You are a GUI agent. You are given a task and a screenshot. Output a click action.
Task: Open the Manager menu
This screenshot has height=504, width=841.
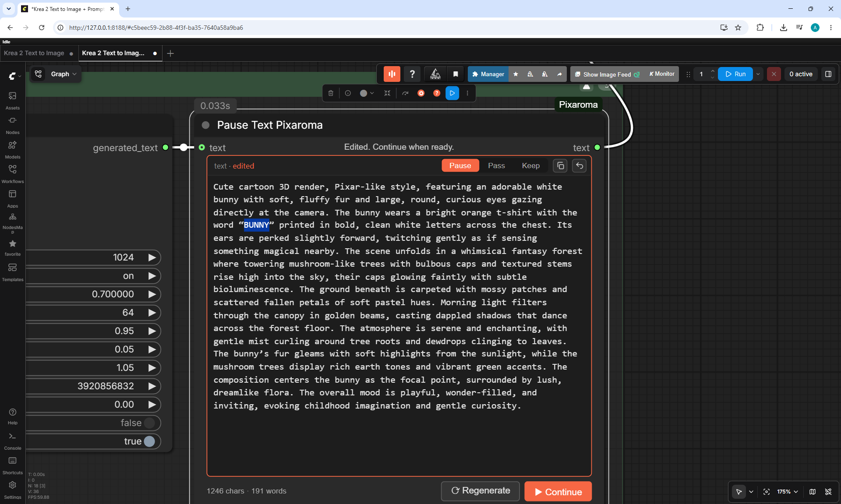[x=488, y=74]
